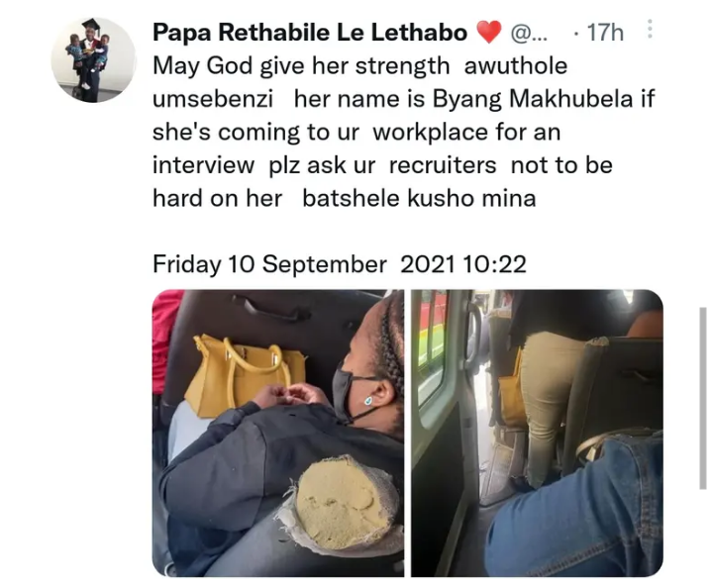Click the yellow handbag in the left photo

[x=244, y=374]
